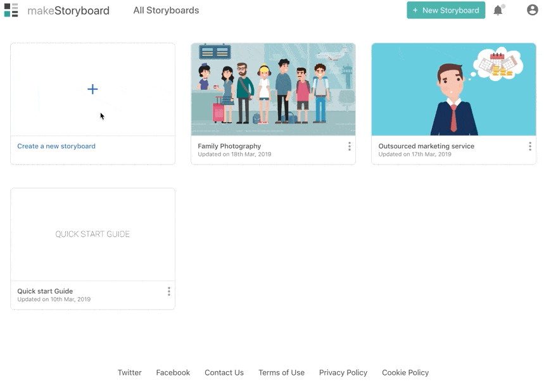Click the New Storyboard button
The width and height of the screenshot is (544, 392).
pyautogui.click(x=446, y=10)
